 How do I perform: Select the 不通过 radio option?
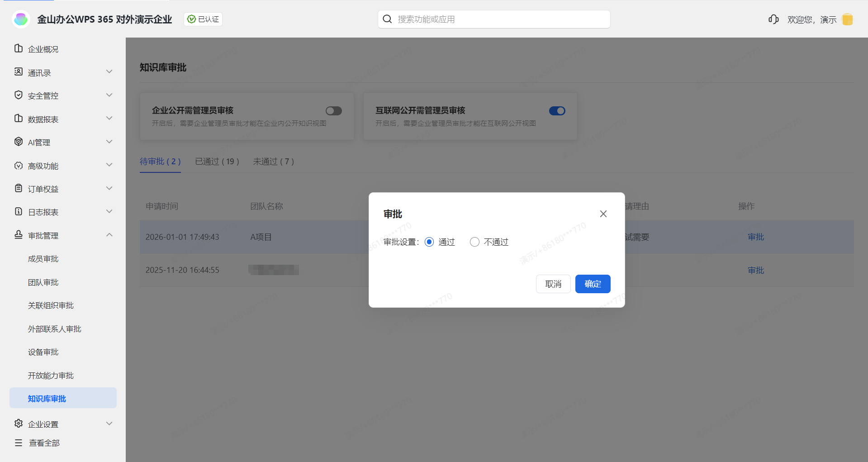click(474, 242)
